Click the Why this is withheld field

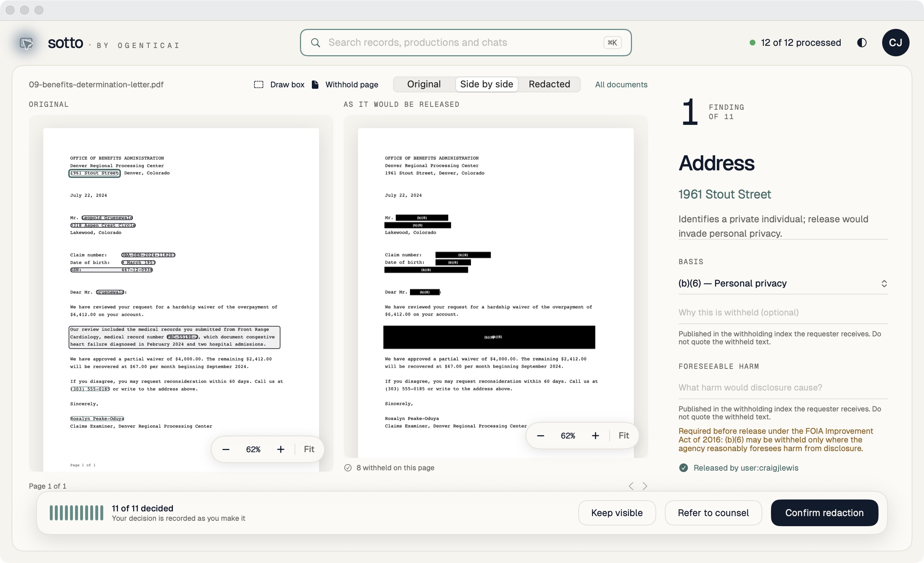click(783, 313)
